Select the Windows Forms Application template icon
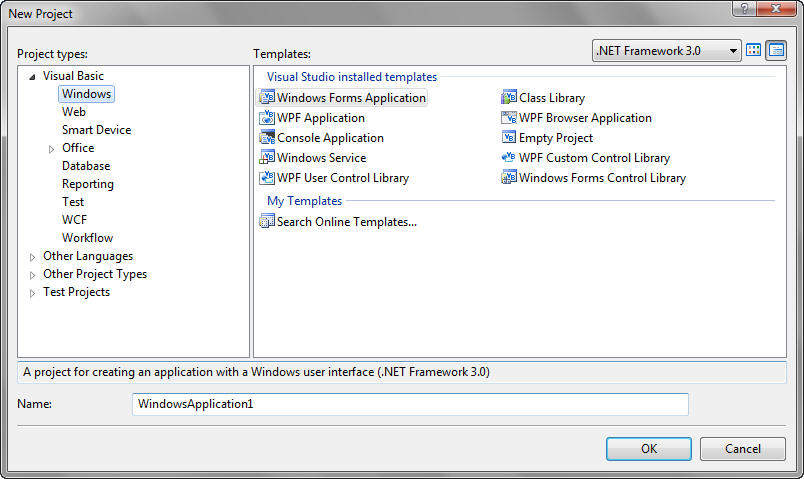The image size is (804, 479). (x=267, y=98)
